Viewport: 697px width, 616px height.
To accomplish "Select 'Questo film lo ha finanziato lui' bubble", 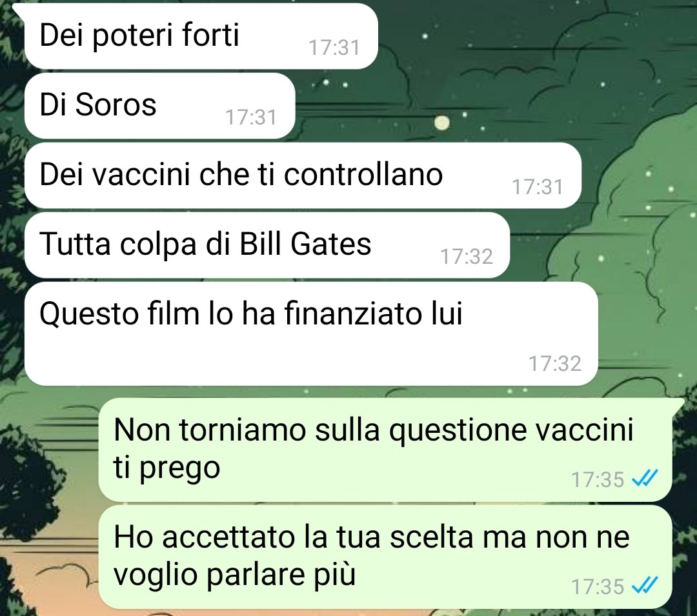I will 311,333.
